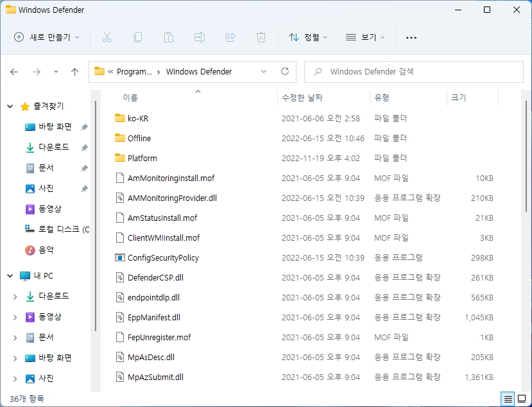Go forward with the right arrow
The height and width of the screenshot is (407, 532).
[37, 72]
